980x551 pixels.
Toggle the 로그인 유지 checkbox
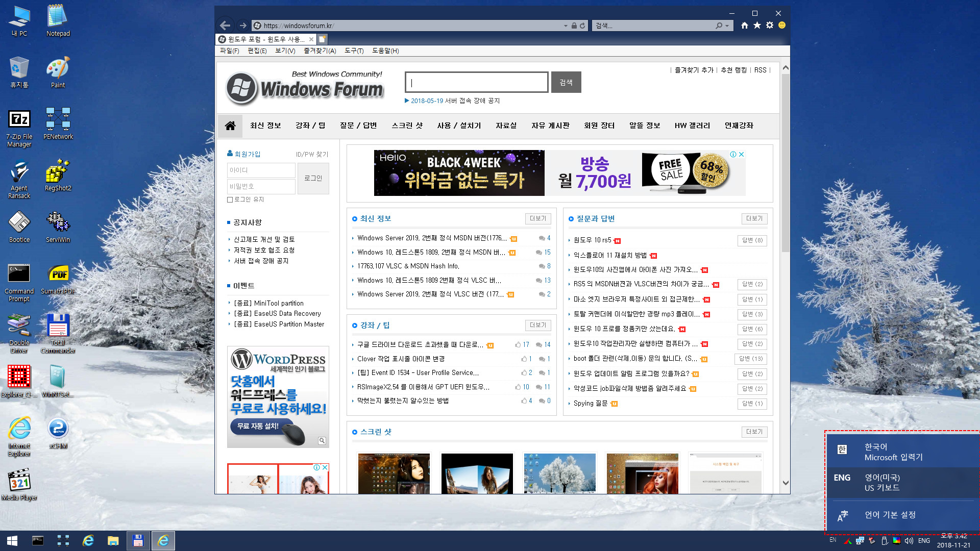point(230,199)
